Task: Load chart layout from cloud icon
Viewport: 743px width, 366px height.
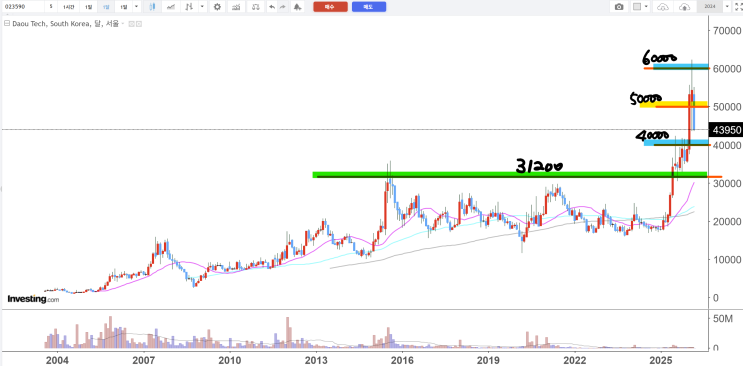Action: [x=663, y=7]
